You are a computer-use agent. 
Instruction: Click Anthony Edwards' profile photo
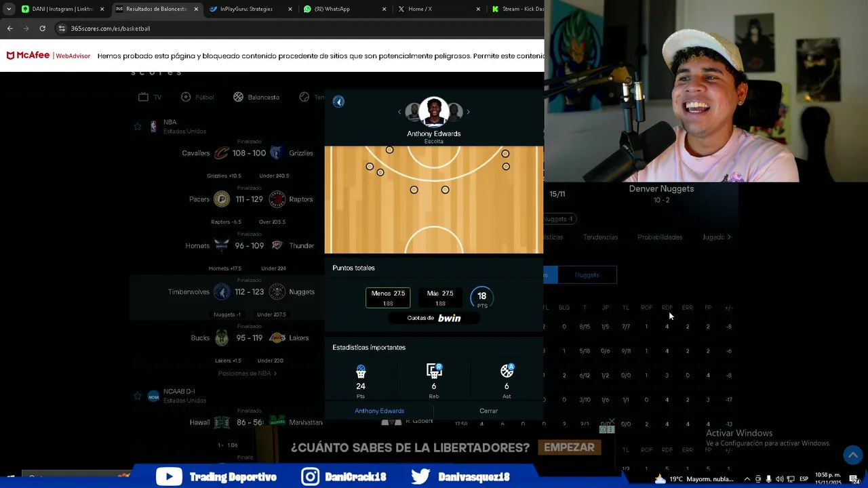433,112
